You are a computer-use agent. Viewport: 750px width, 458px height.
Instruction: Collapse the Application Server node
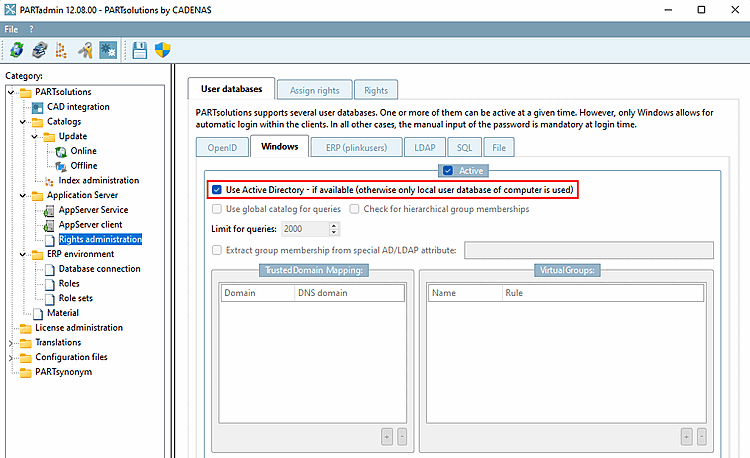point(22,196)
